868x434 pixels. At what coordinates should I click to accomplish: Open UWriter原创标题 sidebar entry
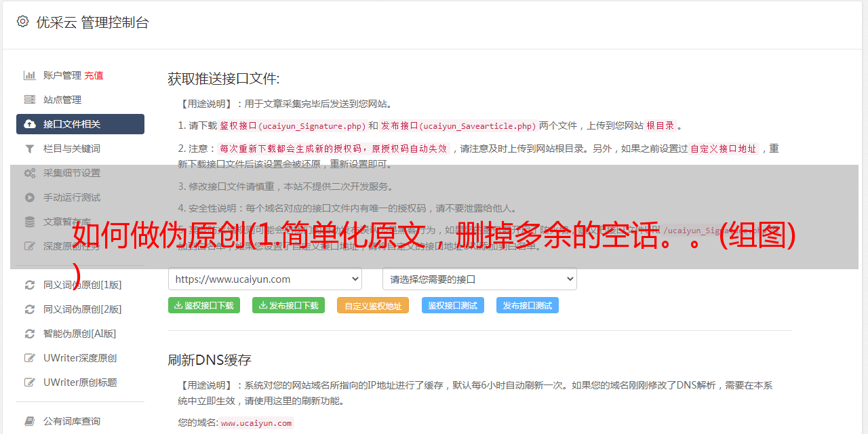tap(80, 382)
